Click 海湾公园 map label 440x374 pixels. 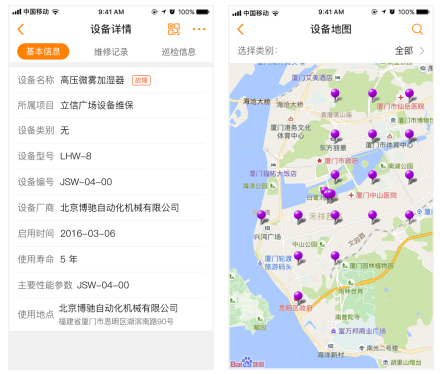click(x=255, y=186)
